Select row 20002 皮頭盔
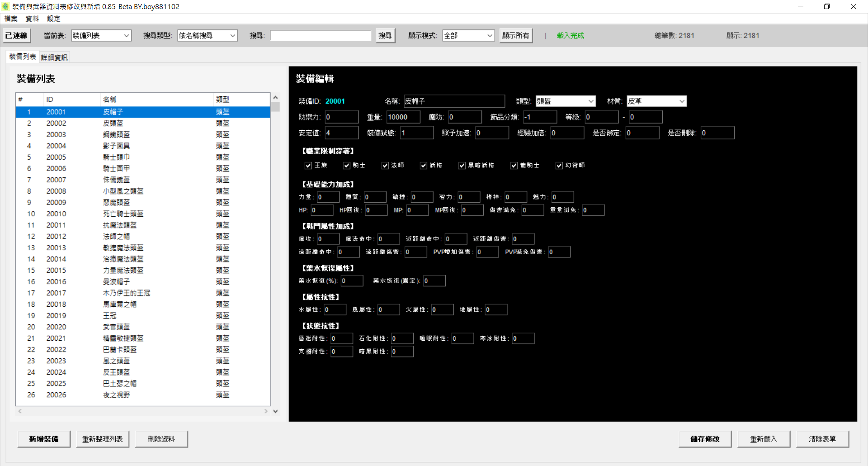Screen dimensions: 868x466 click(143, 123)
